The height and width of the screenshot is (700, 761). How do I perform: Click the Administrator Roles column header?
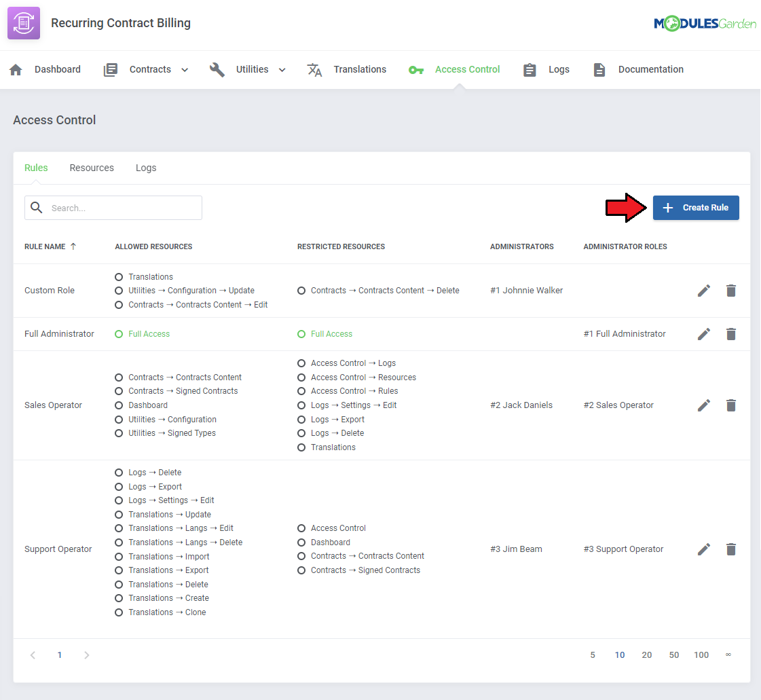click(625, 246)
